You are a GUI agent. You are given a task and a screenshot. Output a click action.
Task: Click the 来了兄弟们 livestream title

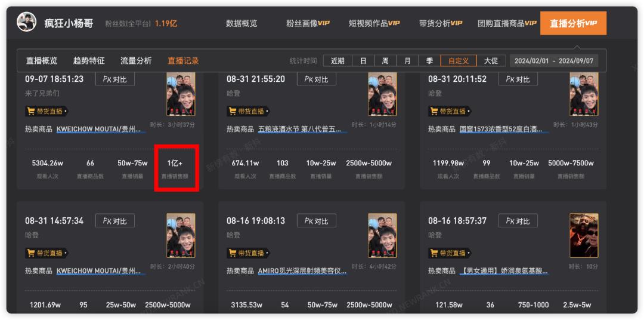42,93
